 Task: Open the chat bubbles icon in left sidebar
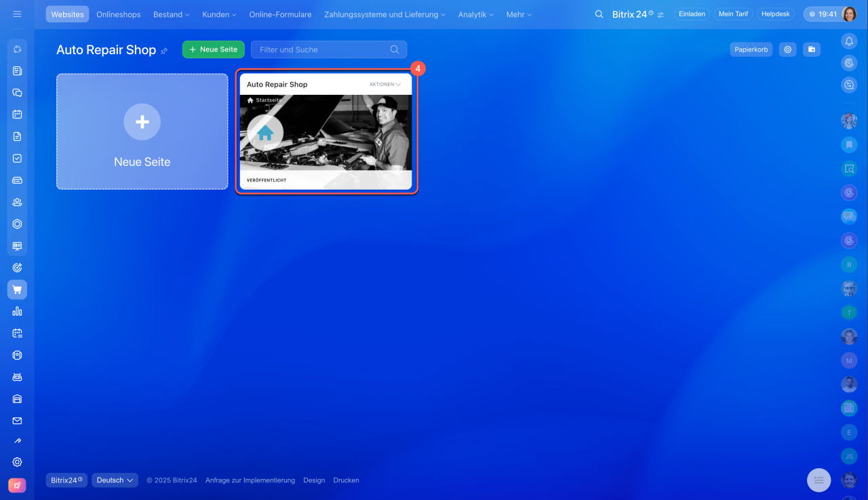click(x=18, y=93)
